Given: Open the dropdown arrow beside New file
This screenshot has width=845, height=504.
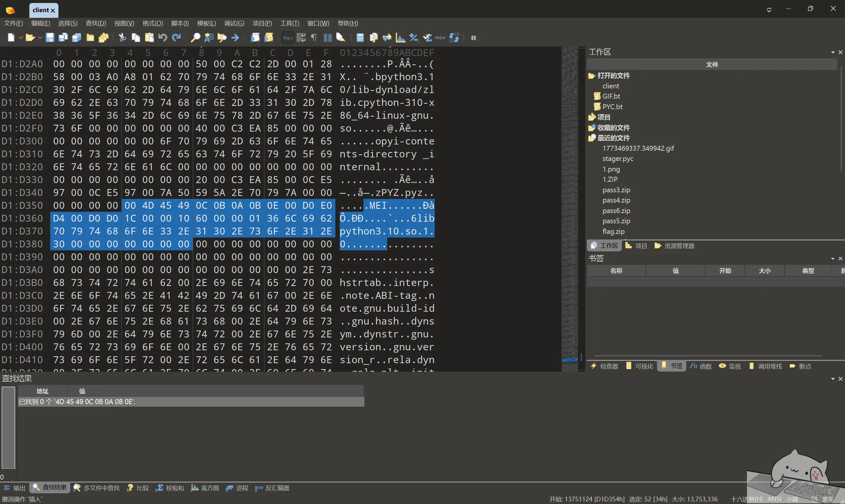Looking at the screenshot, I should tap(21, 38).
